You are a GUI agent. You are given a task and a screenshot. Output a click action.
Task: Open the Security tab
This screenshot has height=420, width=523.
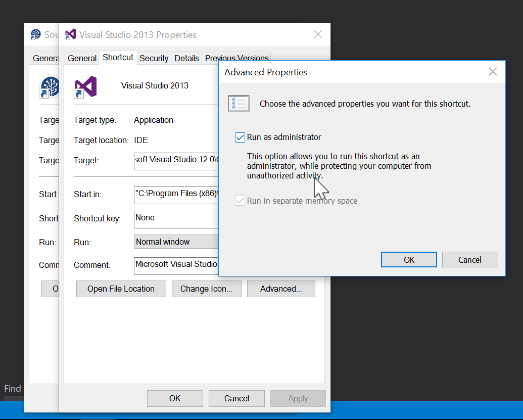[154, 58]
